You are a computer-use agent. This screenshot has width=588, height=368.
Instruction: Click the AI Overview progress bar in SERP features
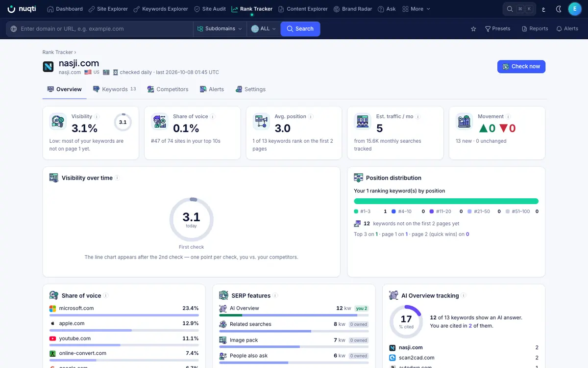pyautogui.click(x=293, y=315)
